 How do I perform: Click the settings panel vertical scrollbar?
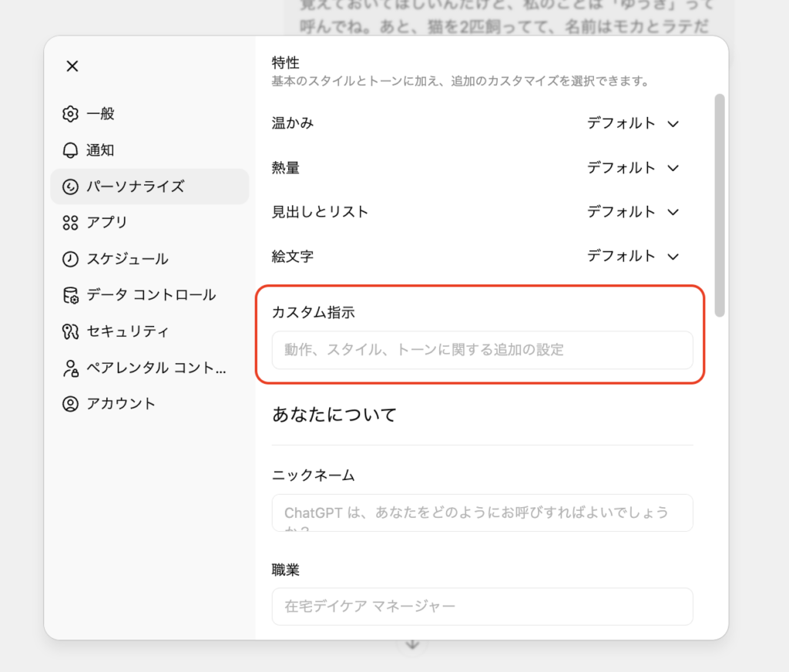[720, 205]
